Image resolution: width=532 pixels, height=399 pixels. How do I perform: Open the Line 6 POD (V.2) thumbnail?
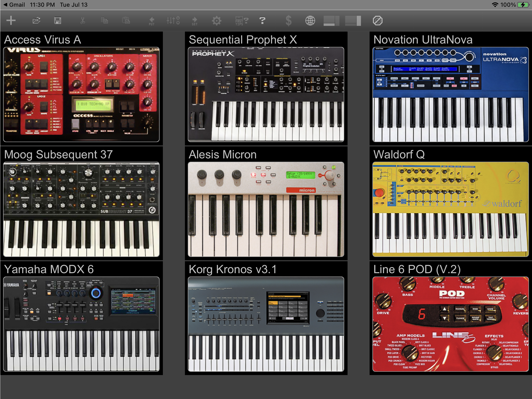coord(450,324)
